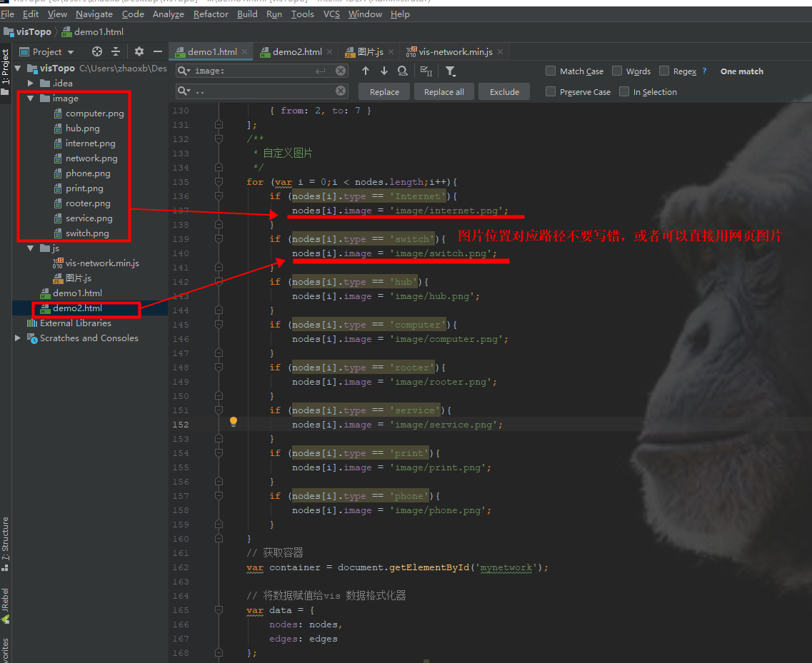The image size is (812, 663).
Task: Open the JRebel tool window
Action: (5, 605)
